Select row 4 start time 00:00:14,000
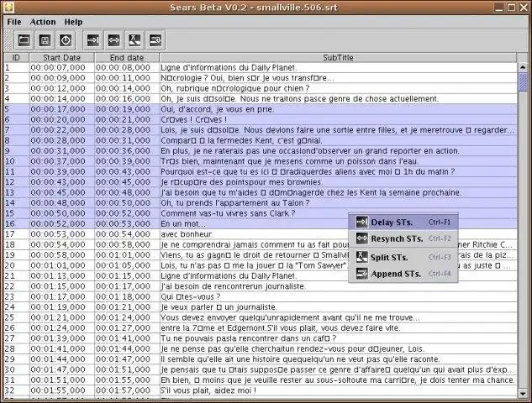This screenshot has height=403, width=532. pos(61,98)
